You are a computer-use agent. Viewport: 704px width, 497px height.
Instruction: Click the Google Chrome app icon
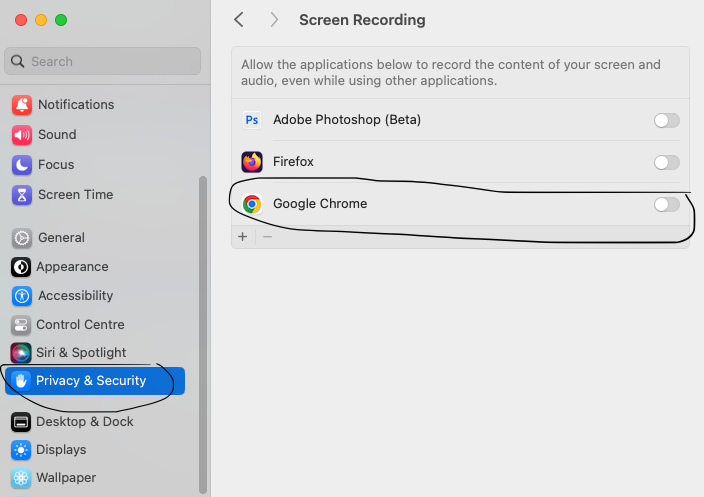252,204
